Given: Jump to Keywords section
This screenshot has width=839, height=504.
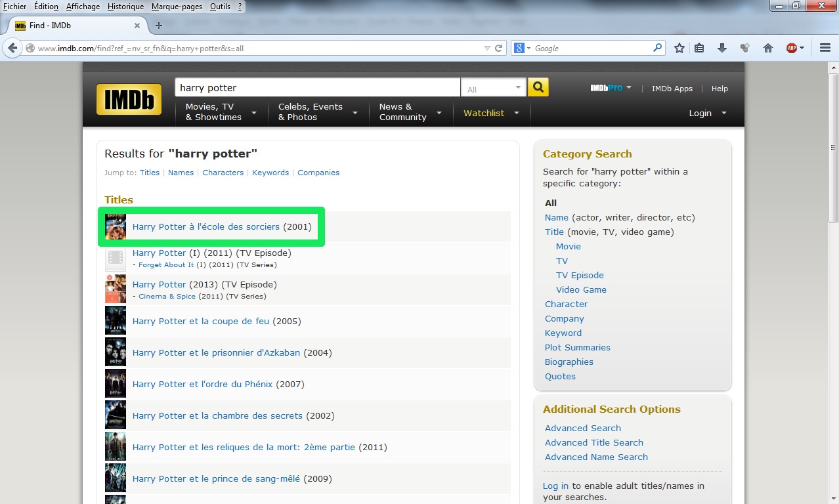Looking at the screenshot, I should (270, 173).
